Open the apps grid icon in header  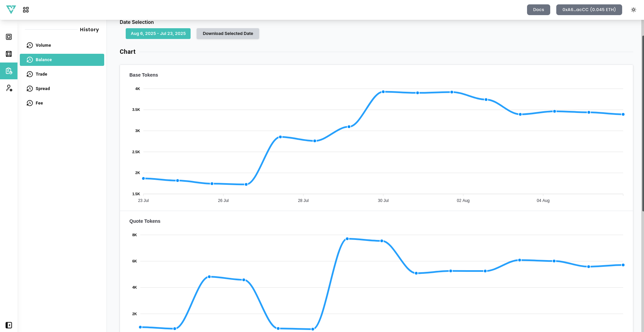point(26,10)
